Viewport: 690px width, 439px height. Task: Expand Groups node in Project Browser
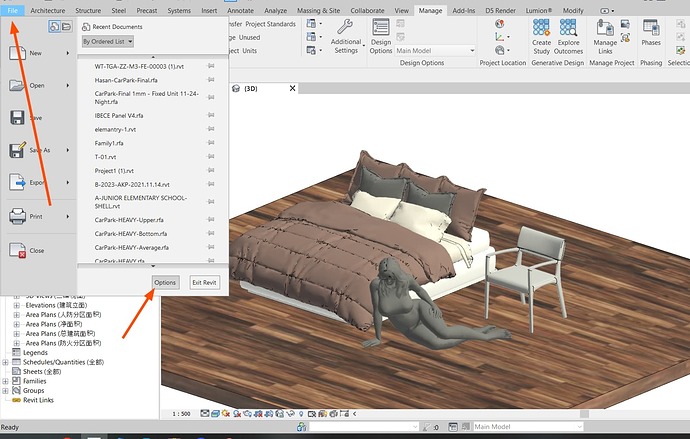pos(5,391)
